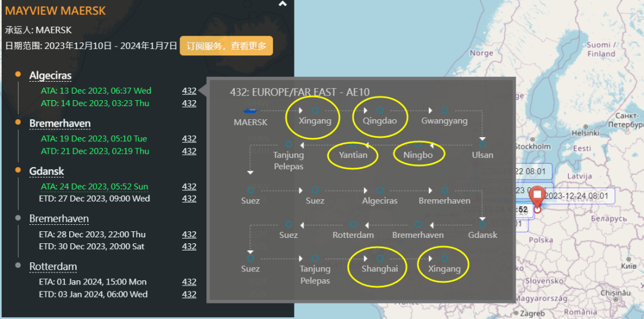Click voyage 432 beside Bremerhaven ATD 21 Dec
Viewport: 644px width, 319px height.
(x=190, y=151)
